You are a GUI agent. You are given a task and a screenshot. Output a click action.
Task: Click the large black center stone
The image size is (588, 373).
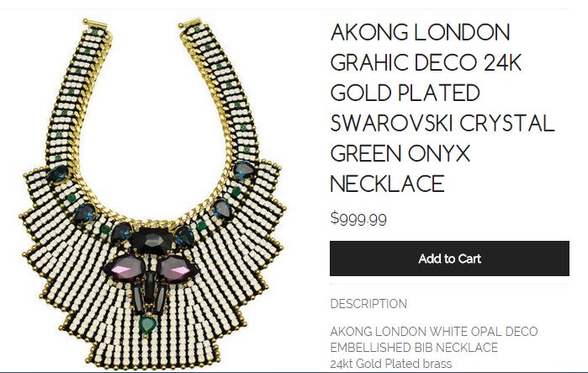click(x=152, y=239)
